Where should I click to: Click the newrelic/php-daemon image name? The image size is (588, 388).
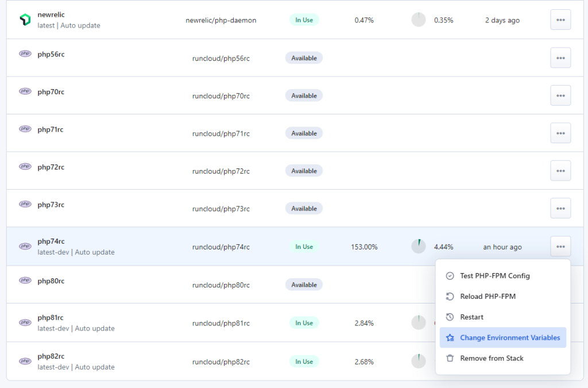221,20
